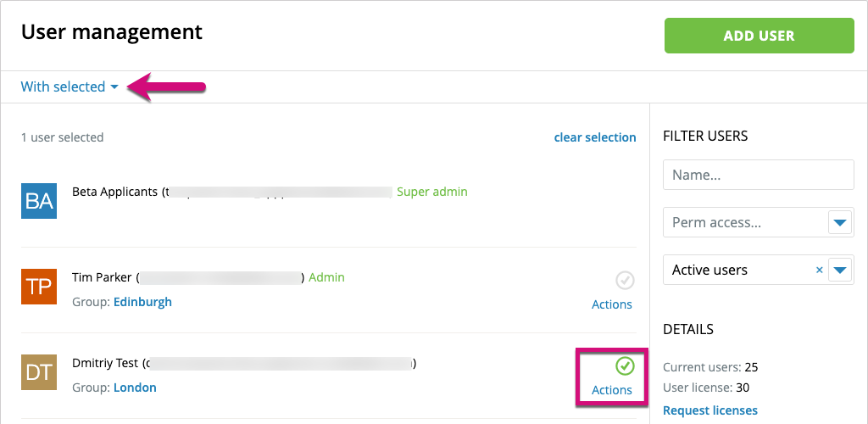Open the Request licenses link

coord(710,410)
